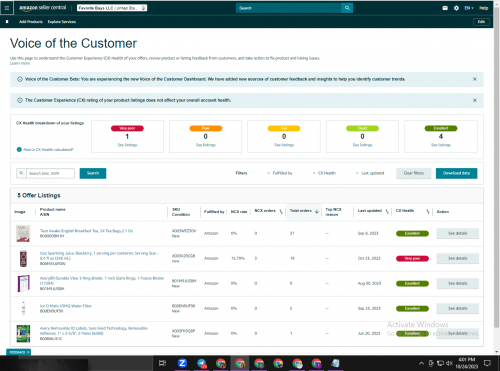Click the Clear filters button
This screenshot has width=500, height=371.
point(413,173)
